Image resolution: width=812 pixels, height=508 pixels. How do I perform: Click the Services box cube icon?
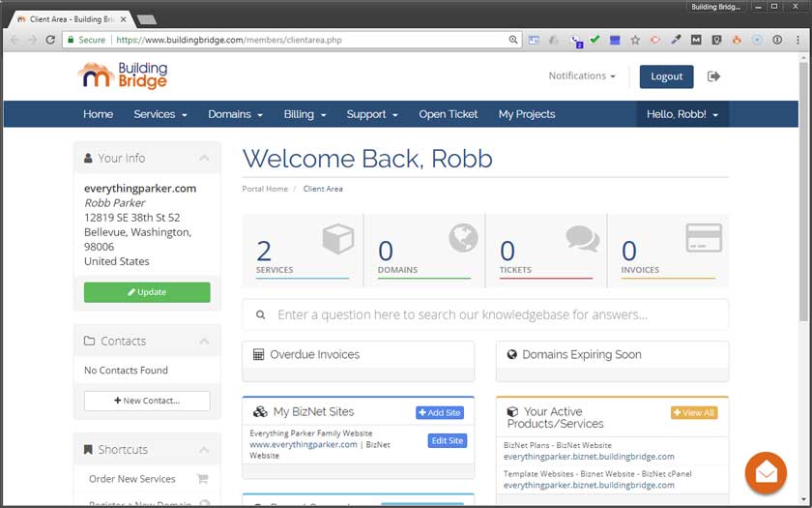coord(337,238)
